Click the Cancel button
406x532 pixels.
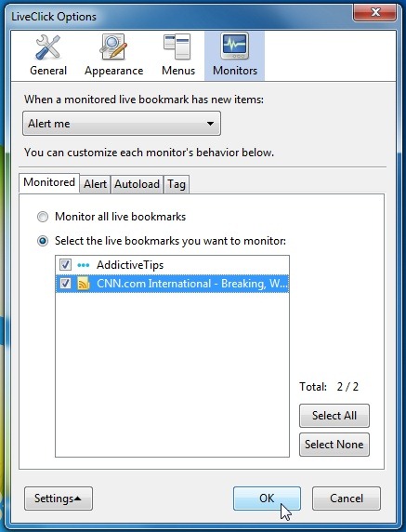coord(347,499)
